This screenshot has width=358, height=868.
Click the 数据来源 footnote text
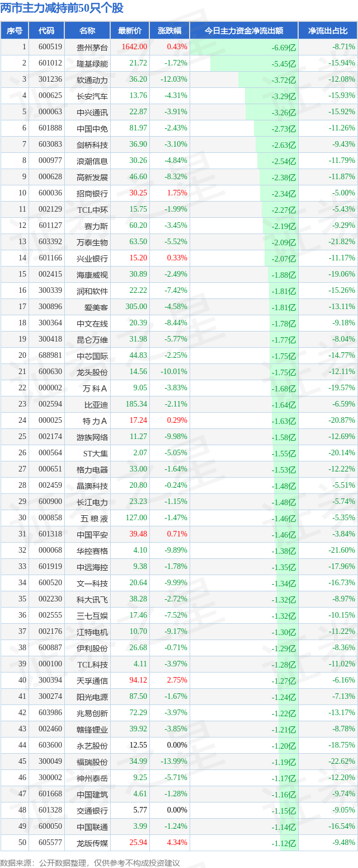point(90,863)
